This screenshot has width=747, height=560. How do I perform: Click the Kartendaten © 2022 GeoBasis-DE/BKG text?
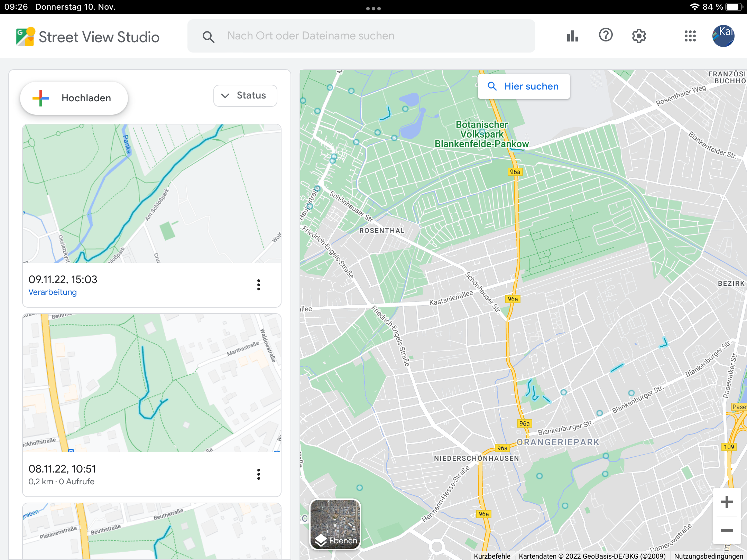(592, 556)
